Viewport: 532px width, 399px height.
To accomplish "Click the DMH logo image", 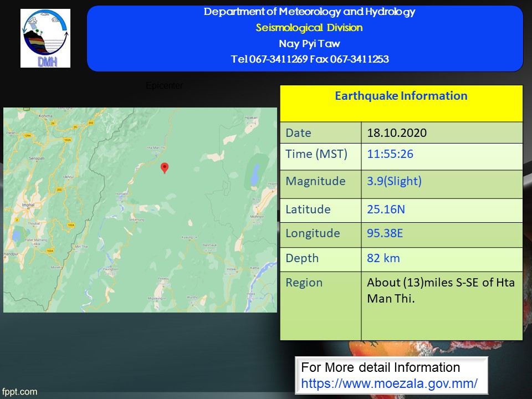I will point(45,38).
